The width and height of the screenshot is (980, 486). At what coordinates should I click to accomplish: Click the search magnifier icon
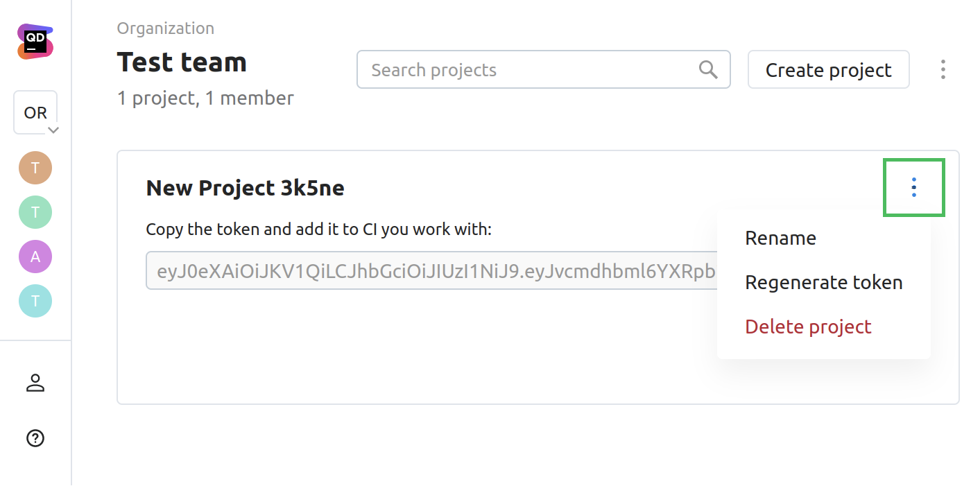point(708,69)
